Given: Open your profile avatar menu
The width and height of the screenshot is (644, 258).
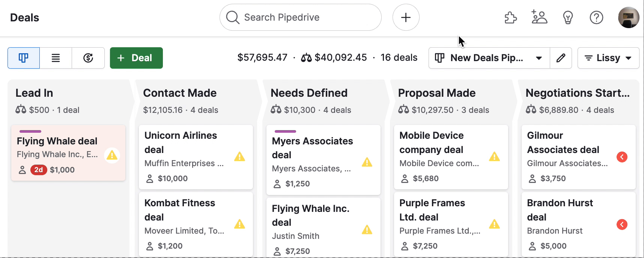Looking at the screenshot, I should [628, 17].
